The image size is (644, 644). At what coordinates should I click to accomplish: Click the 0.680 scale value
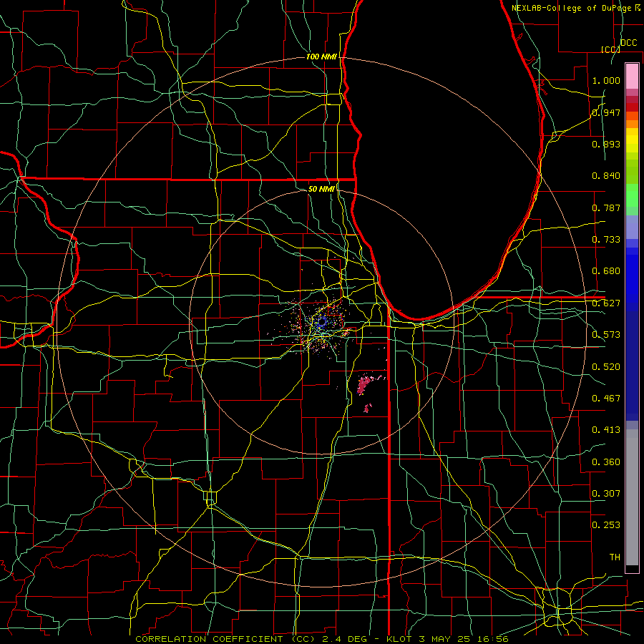tap(606, 271)
